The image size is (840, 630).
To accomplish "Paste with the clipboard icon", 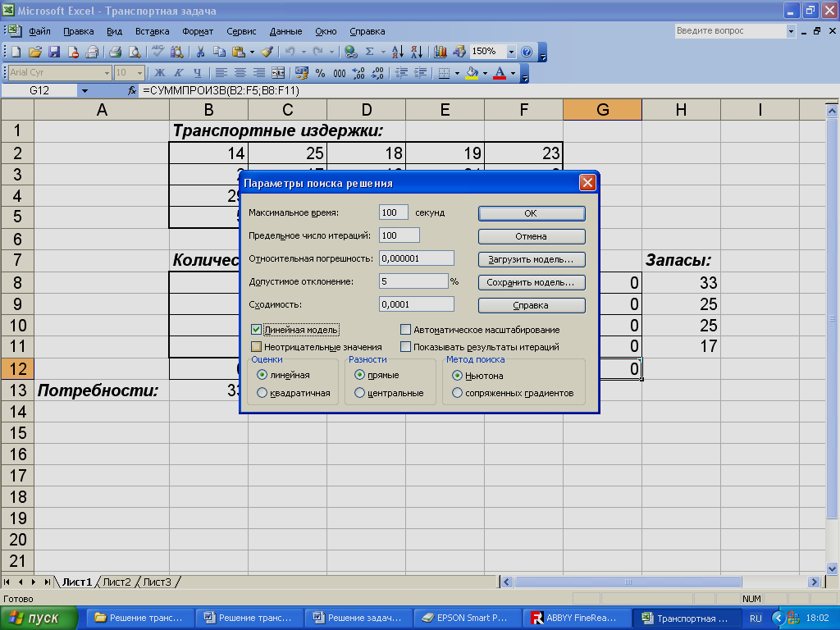I will click(x=239, y=52).
